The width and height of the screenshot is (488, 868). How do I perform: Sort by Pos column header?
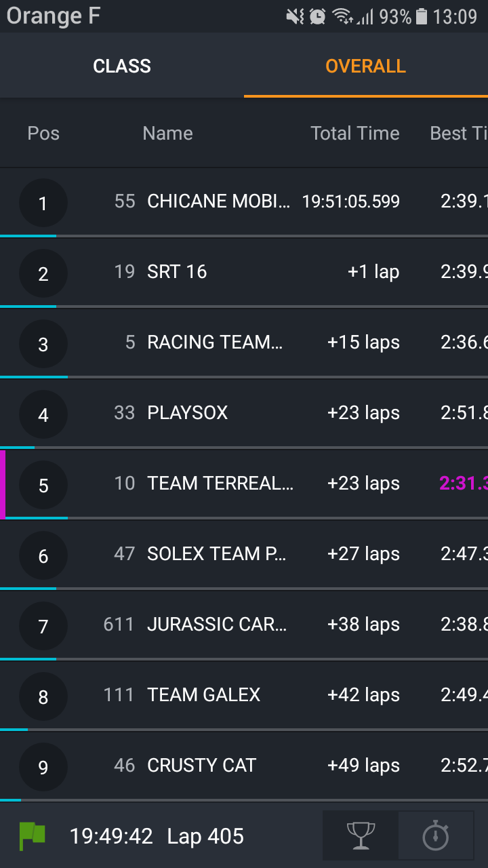[x=43, y=133]
